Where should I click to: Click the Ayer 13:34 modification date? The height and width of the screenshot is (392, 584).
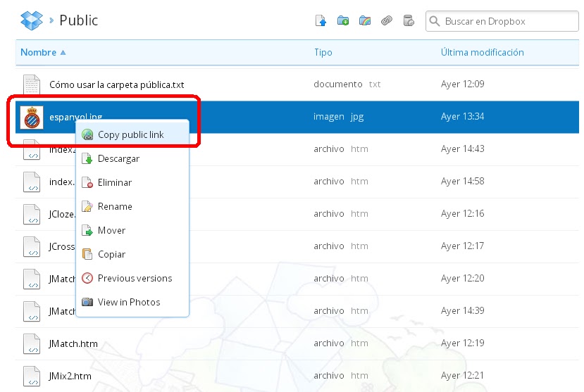point(463,116)
